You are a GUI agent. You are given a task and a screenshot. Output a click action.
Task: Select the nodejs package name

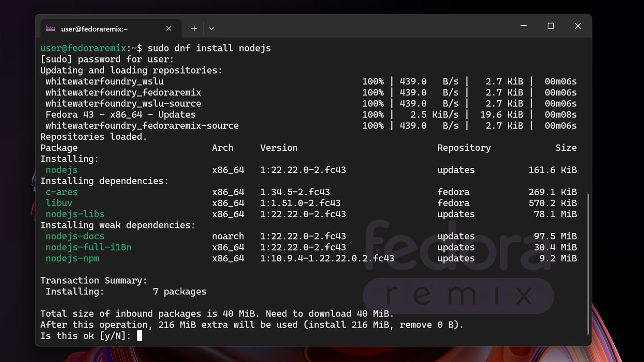click(61, 170)
